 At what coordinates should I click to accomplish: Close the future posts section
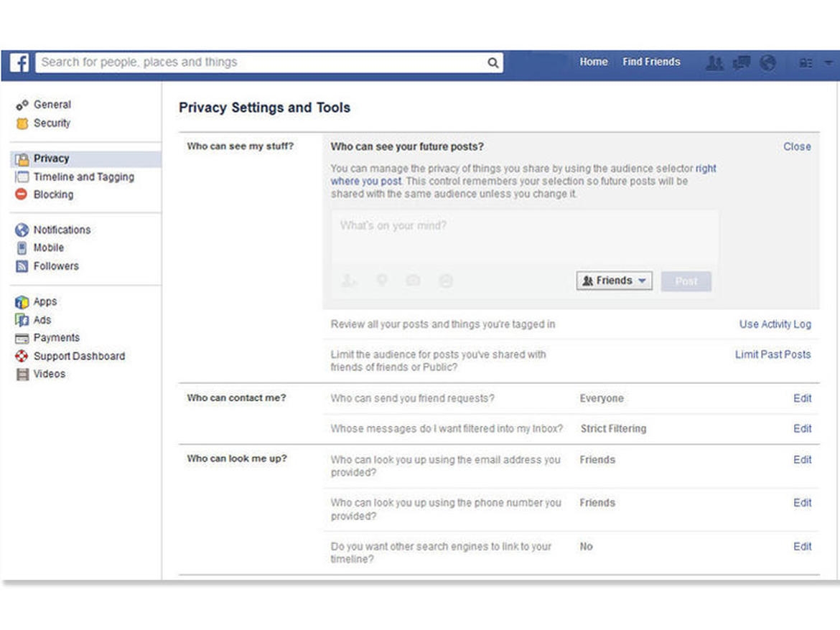(797, 146)
